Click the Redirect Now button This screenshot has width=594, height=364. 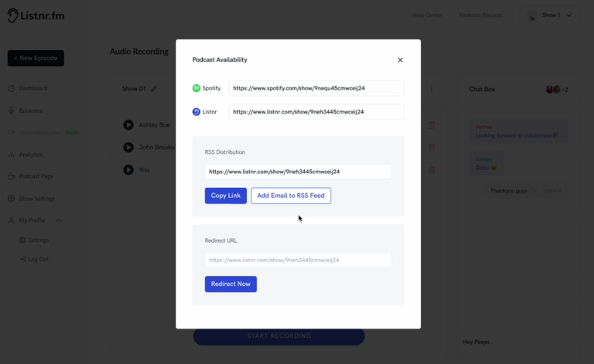[231, 284]
